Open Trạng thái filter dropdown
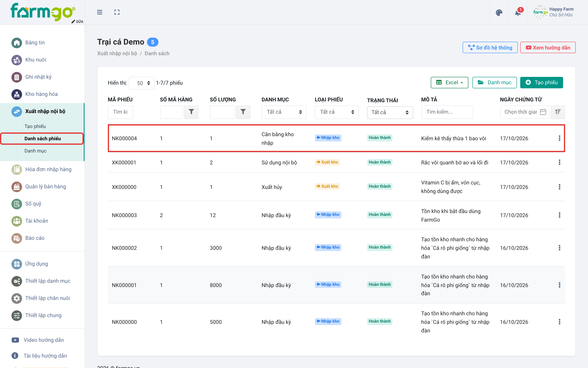588x368 pixels. coord(390,112)
